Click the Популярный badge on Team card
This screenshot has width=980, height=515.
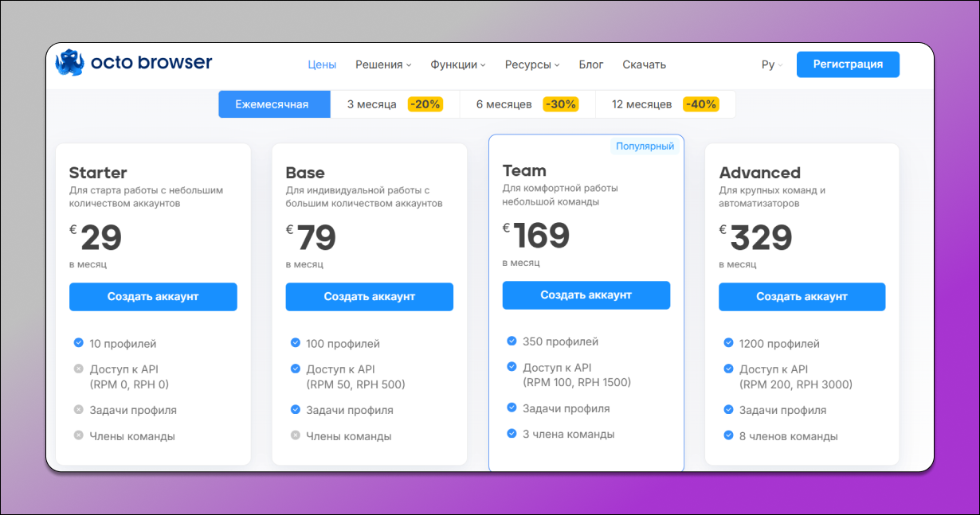click(645, 146)
